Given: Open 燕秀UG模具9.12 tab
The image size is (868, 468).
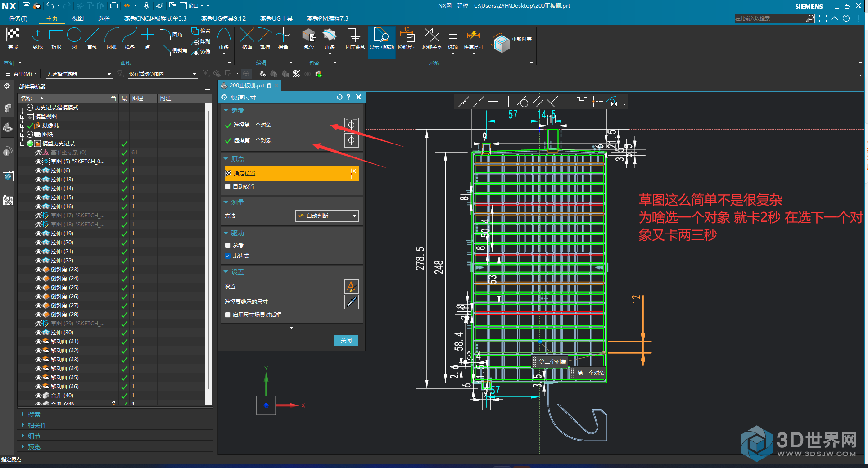Looking at the screenshot, I should (x=223, y=18).
